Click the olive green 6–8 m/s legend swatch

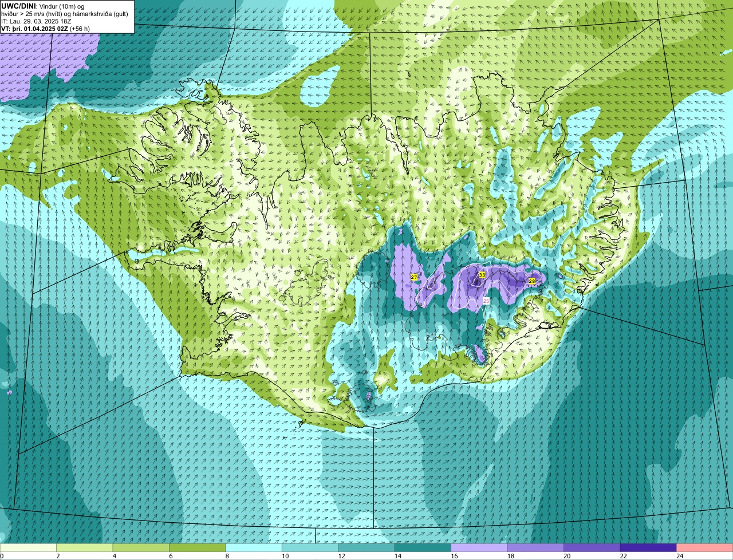(198, 547)
